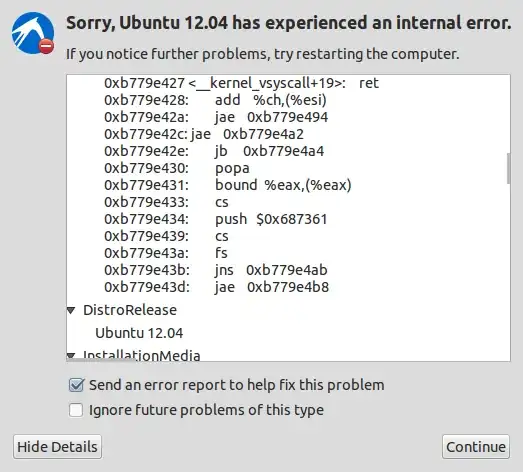Collapse the DistroRelease section triangle
This screenshot has height=472, width=523.
[x=71, y=311]
